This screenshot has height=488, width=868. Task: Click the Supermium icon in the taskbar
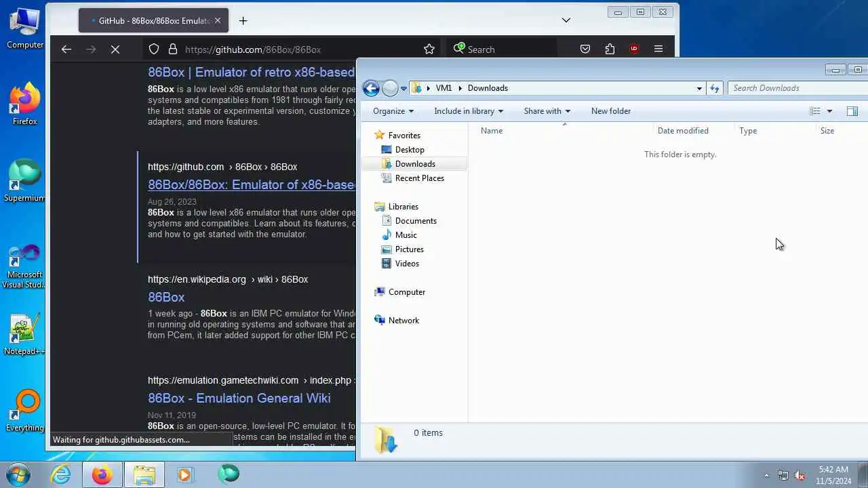point(228,474)
